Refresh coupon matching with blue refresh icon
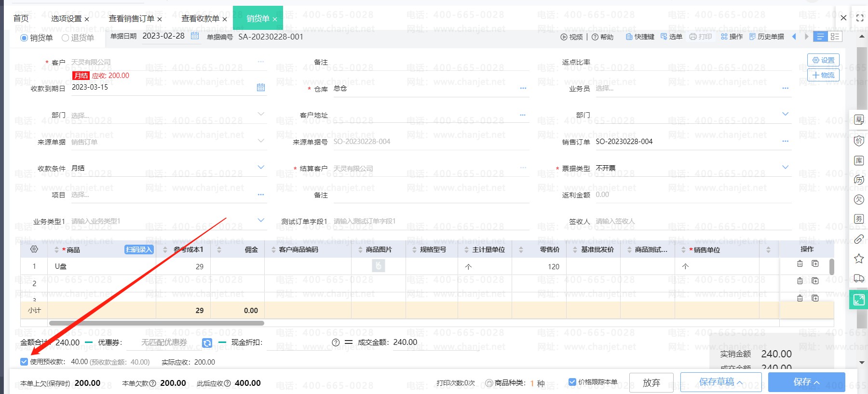This screenshot has height=394, width=868. [207, 343]
